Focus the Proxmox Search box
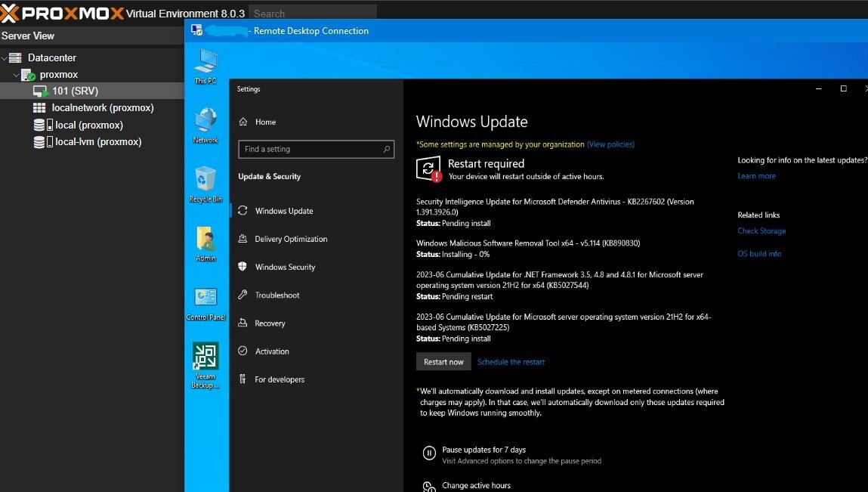868x492 pixels. (313, 12)
